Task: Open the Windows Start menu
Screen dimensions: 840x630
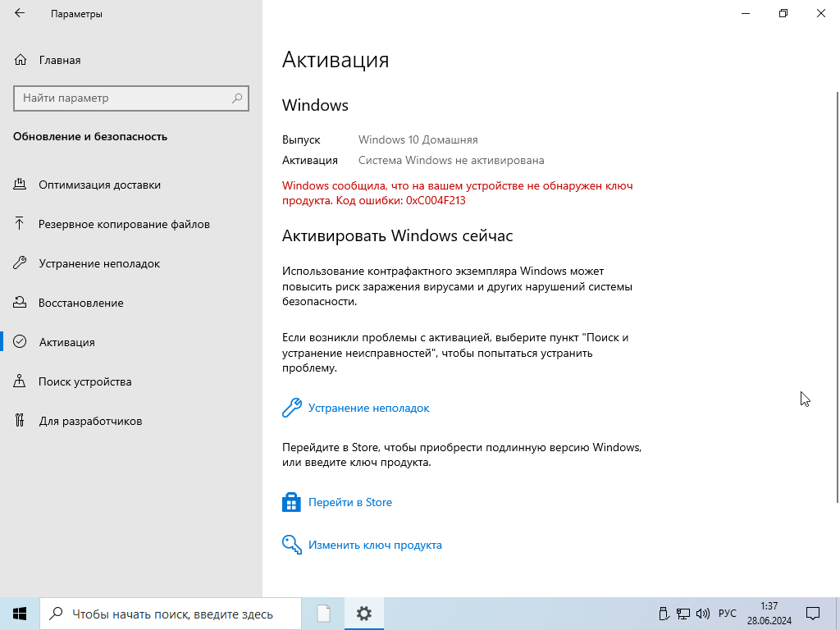Action: click(20, 613)
